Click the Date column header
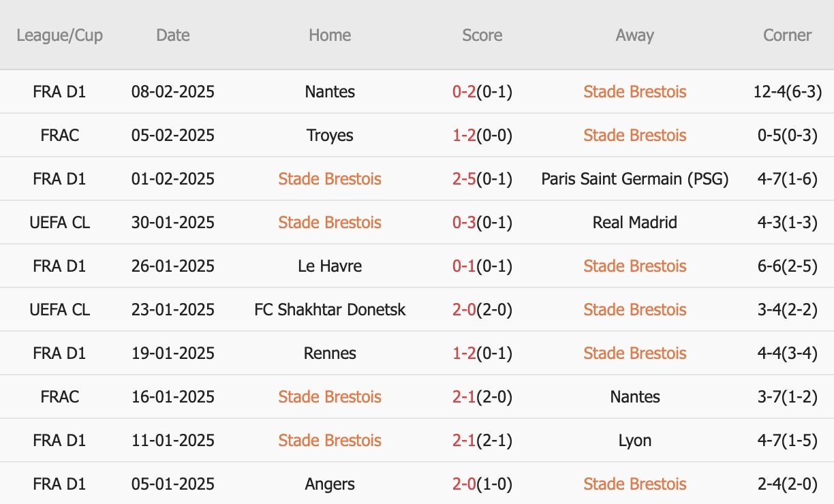 tap(172, 35)
